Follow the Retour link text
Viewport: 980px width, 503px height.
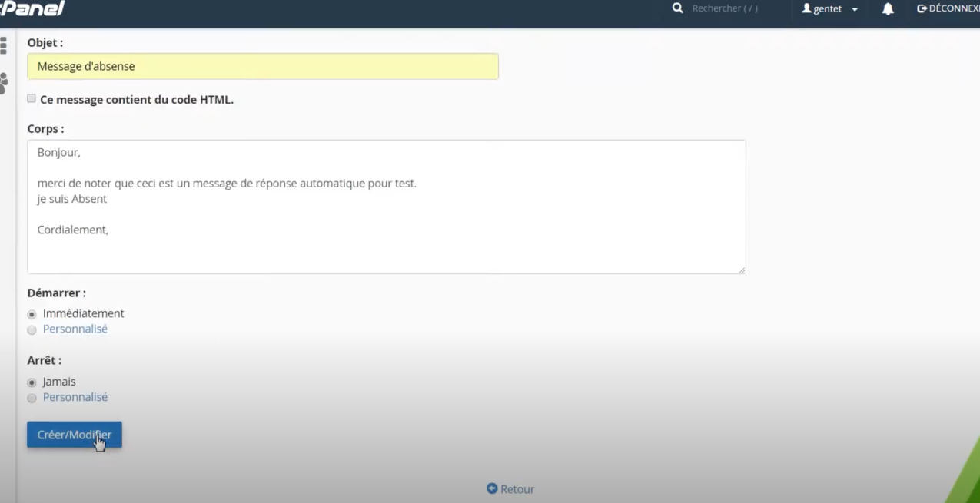517,489
